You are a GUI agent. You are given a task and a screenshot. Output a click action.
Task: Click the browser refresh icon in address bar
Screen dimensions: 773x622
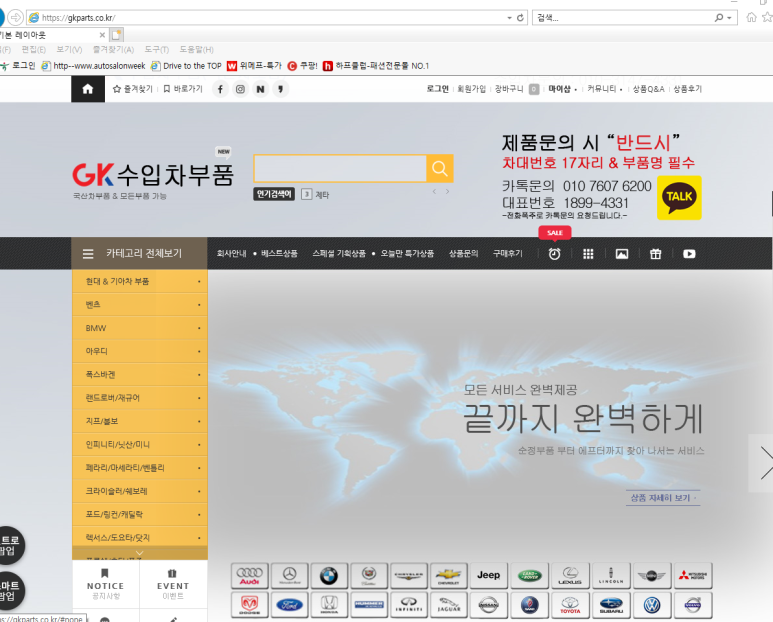tap(520, 18)
